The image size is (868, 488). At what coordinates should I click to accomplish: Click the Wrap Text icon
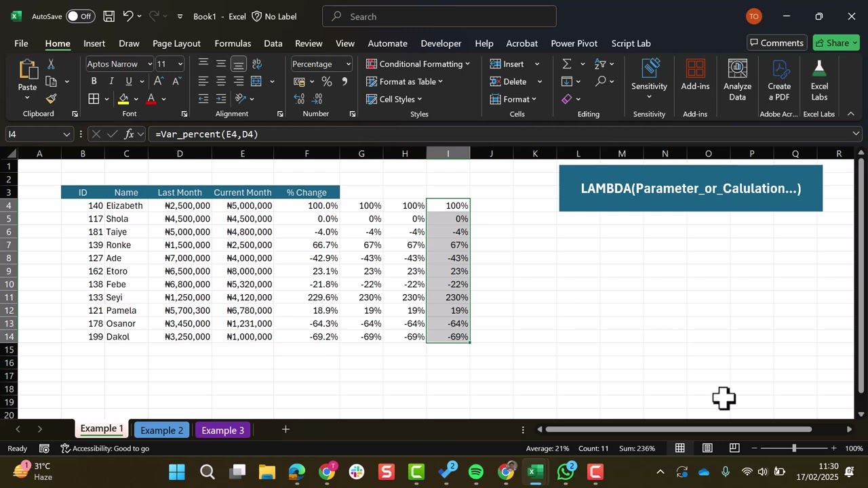pos(256,64)
